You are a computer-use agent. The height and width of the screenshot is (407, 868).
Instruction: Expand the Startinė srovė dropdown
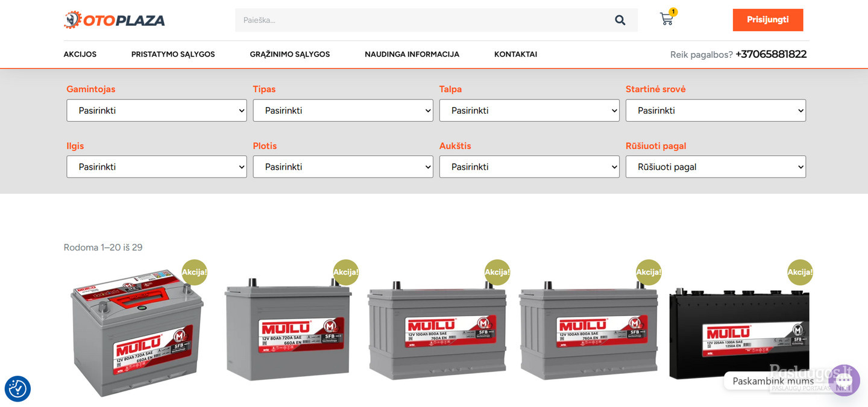pyautogui.click(x=715, y=111)
